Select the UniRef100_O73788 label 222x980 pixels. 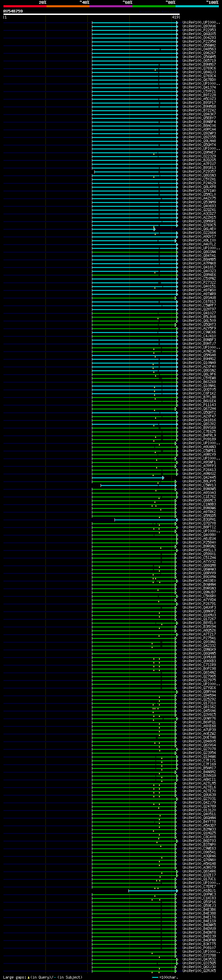click(x=199, y=956)
